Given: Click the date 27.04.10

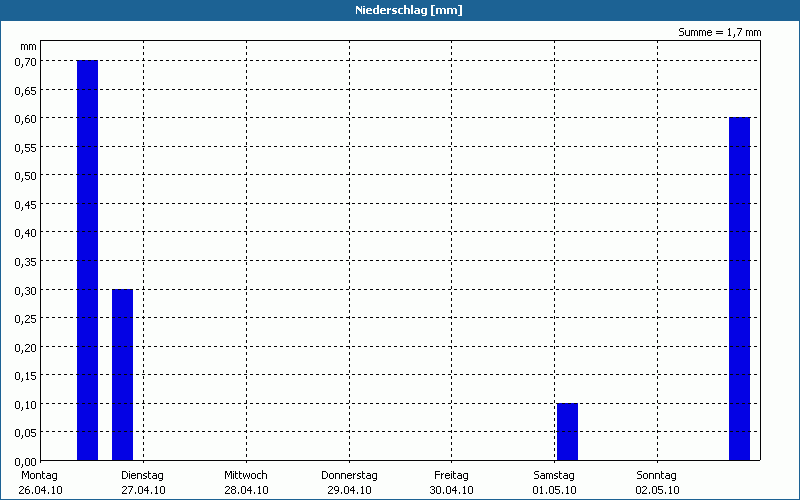Looking at the screenshot, I should (143, 490).
